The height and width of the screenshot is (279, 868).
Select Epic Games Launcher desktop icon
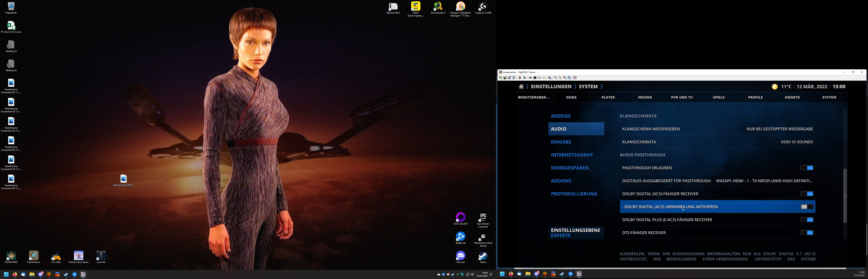click(x=483, y=220)
